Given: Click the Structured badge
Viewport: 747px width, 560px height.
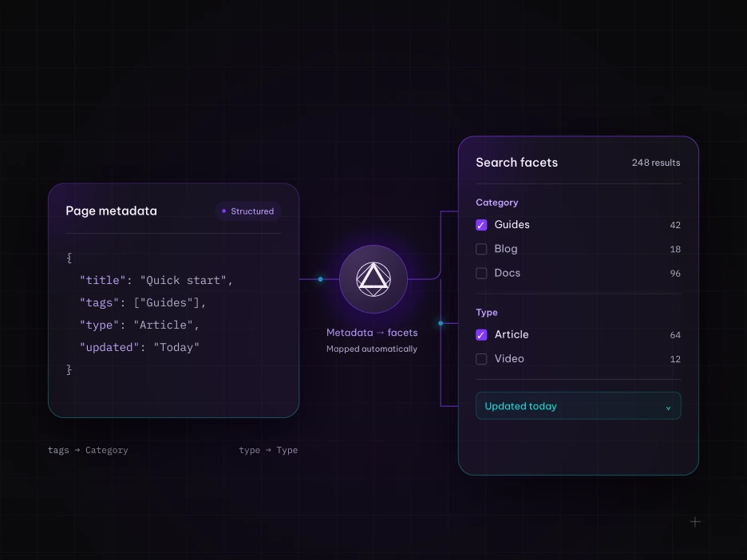Looking at the screenshot, I should 247,211.
